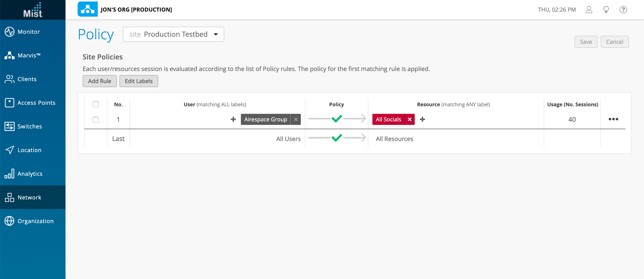Toggle the Last rule policy checkmark
The height and width of the screenshot is (279, 644).
pos(337,138)
